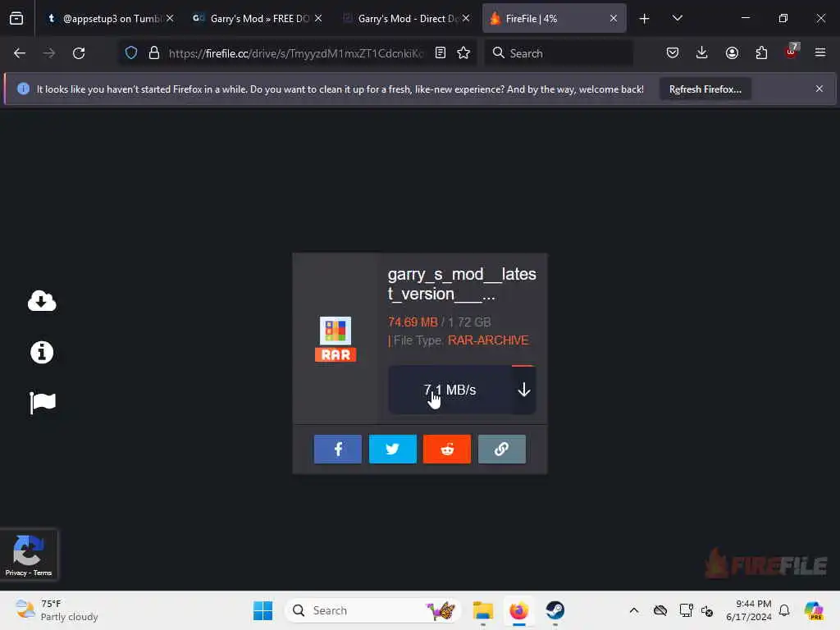840x630 pixels.
Task: Dismiss the Firefox refresh notification bar
Action: (819, 89)
